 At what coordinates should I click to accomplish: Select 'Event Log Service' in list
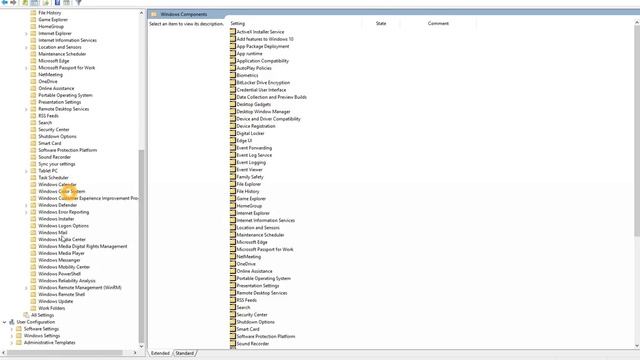click(x=254, y=155)
